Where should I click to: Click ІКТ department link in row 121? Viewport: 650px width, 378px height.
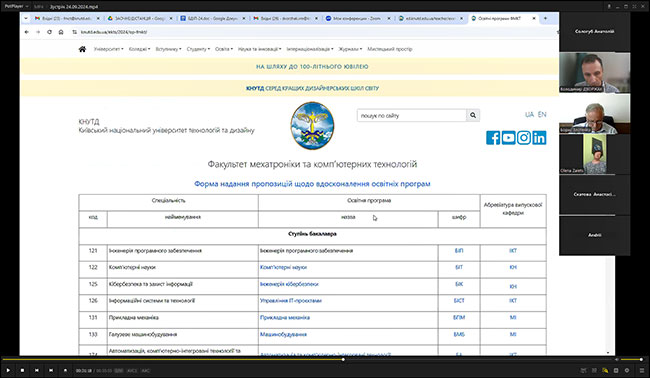point(513,251)
